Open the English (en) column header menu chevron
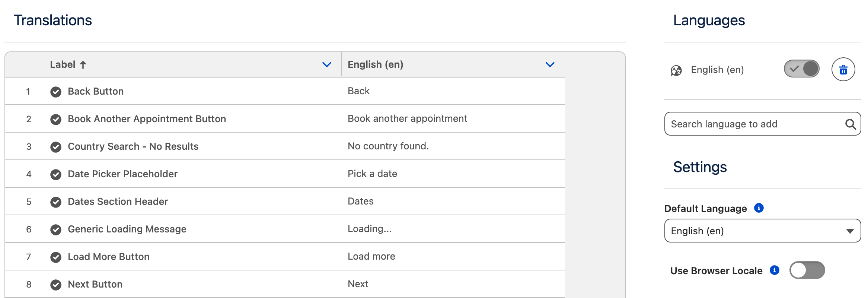Image resolution: width=868 pixels, height=298 pixels. pyautogui.click(x=550, y=64)
